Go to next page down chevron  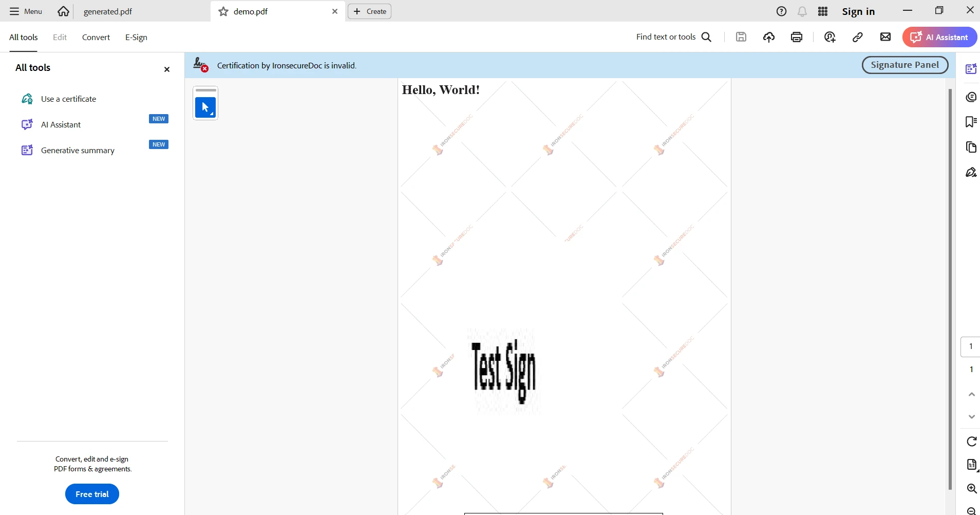click(x=971, y=417)
